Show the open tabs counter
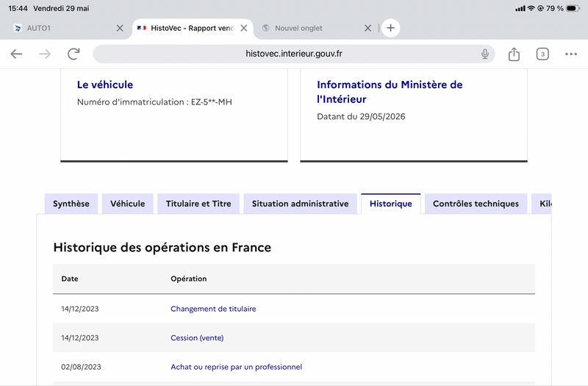 coord(542,54)
